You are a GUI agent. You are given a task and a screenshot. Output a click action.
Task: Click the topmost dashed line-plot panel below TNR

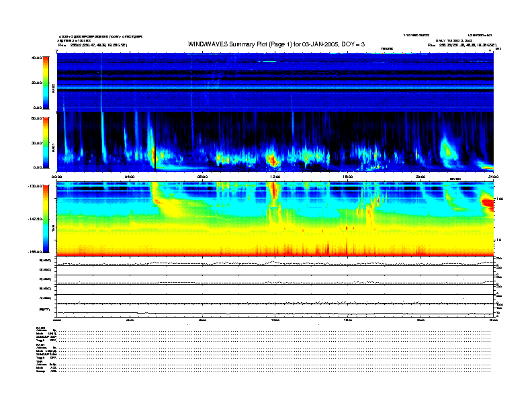[275, 261]
